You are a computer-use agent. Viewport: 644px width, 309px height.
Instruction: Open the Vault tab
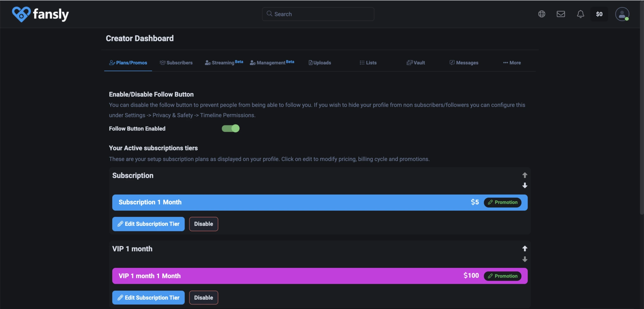tap(416, 63)
